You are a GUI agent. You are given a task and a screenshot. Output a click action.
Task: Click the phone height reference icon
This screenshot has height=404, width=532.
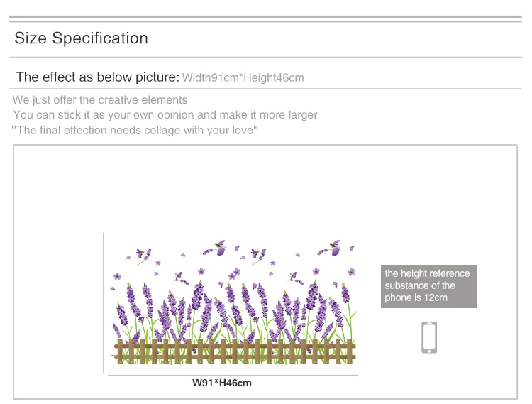coord(429,337)
